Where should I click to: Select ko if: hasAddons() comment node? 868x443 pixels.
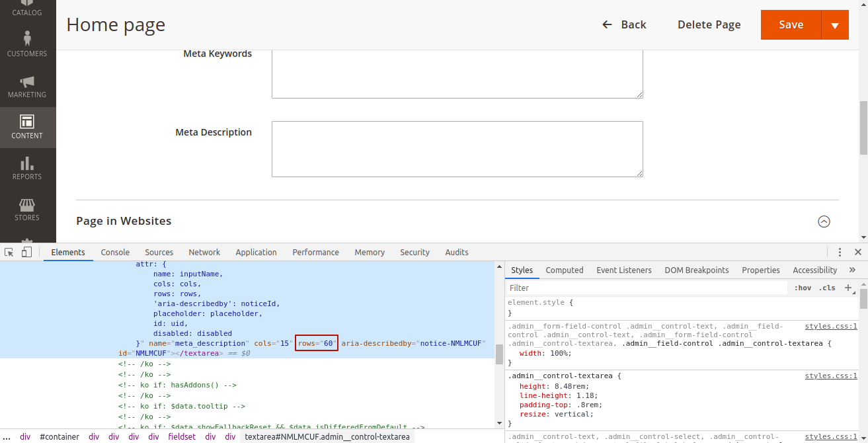[x=177, y=385]
